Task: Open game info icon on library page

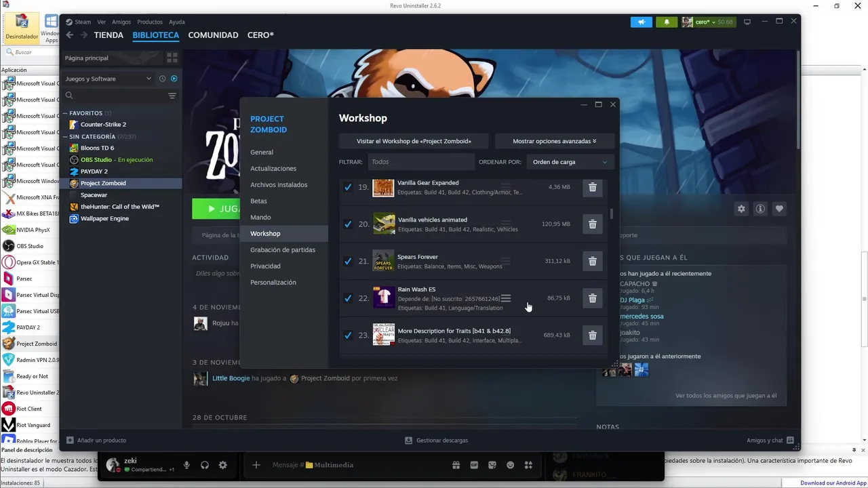Action: (760, 209)
